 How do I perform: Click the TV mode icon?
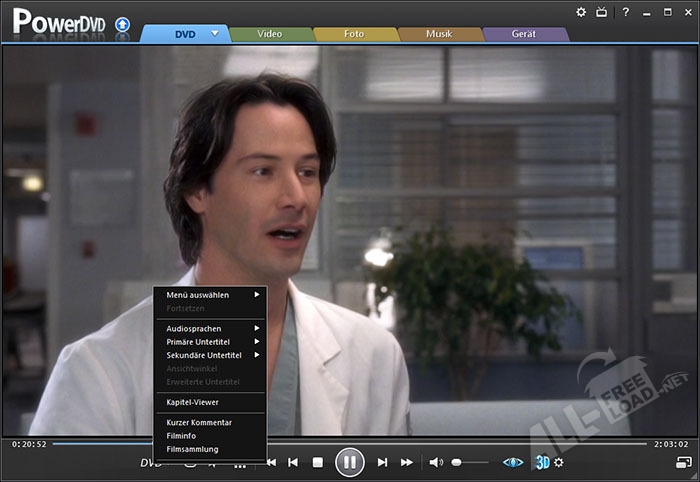click(x=602, y=12)
